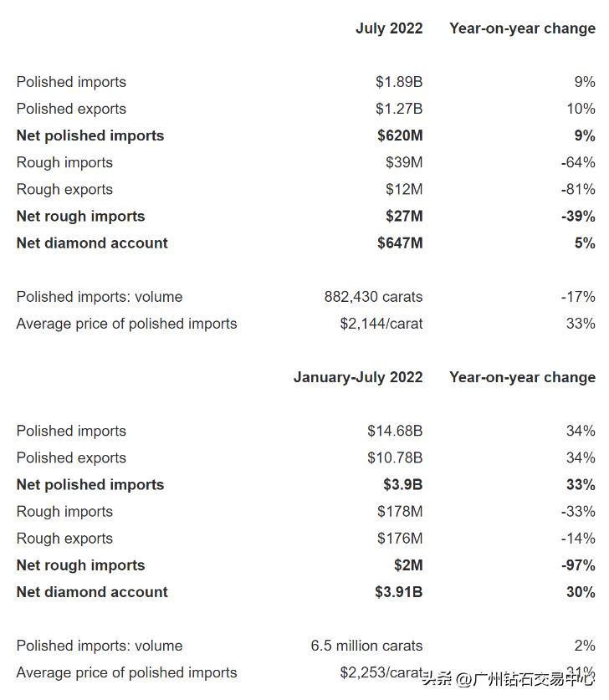Select the $39M rough imports value
The height and width of the screenshot is (700, 609).
pos(404,162)
